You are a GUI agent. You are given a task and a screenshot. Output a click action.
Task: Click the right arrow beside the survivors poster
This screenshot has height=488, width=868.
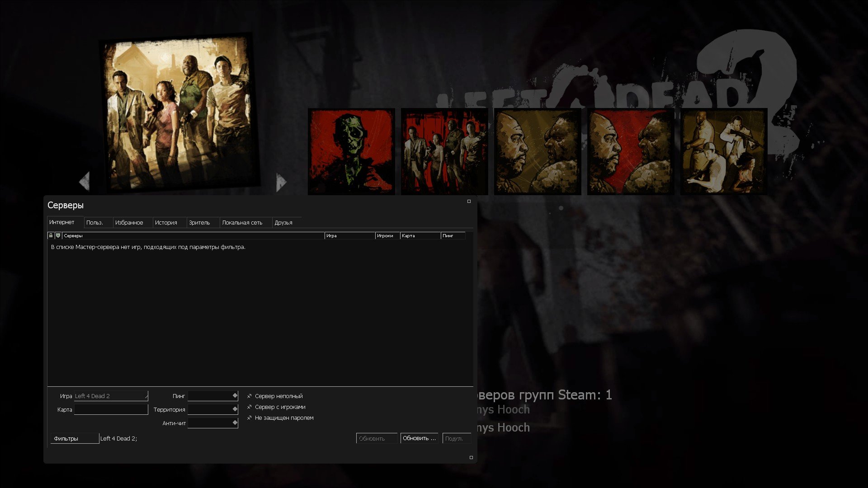[281, 182]
